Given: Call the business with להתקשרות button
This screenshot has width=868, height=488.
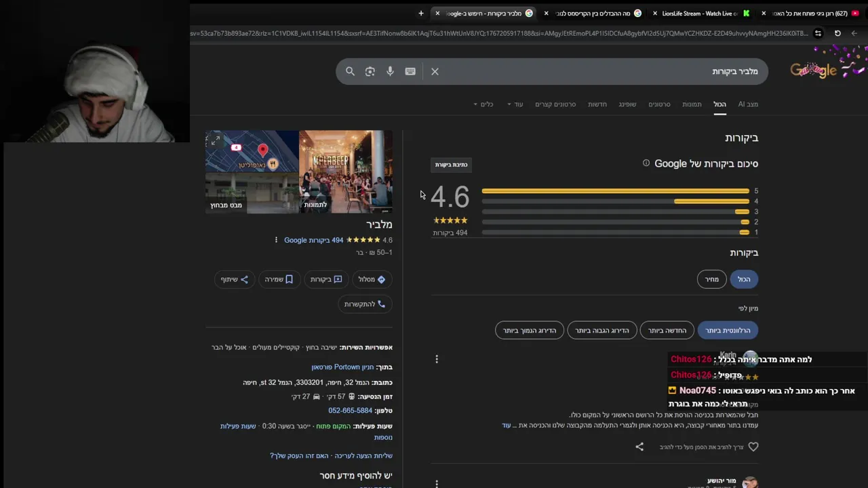Looking at the screenshot, I should pyautogui.click(x=365, y=304).
